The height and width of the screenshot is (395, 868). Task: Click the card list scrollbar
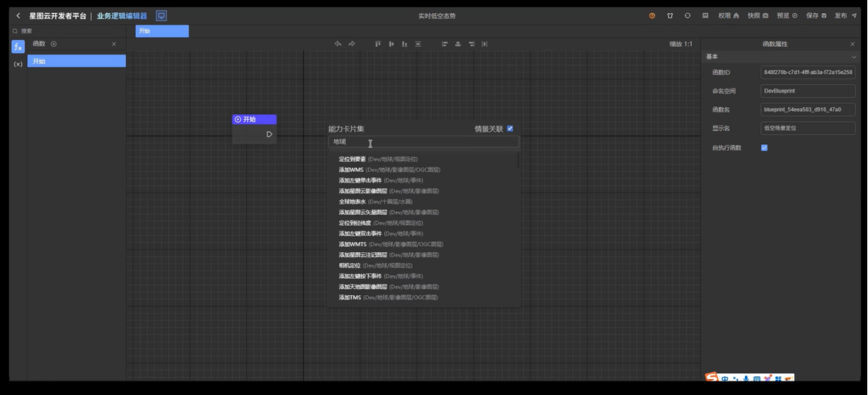point(518,160)
